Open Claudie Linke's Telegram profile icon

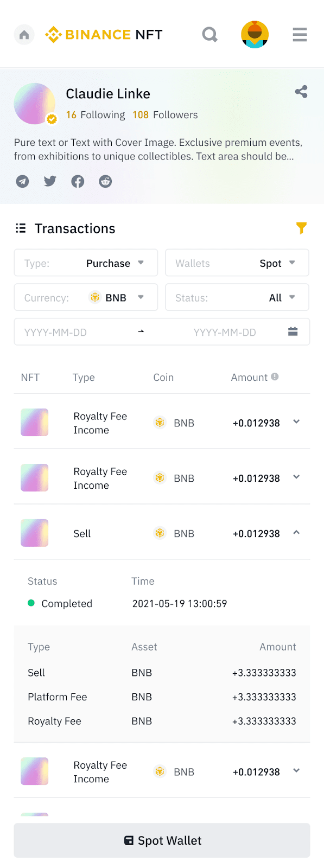tap(22, 181)
